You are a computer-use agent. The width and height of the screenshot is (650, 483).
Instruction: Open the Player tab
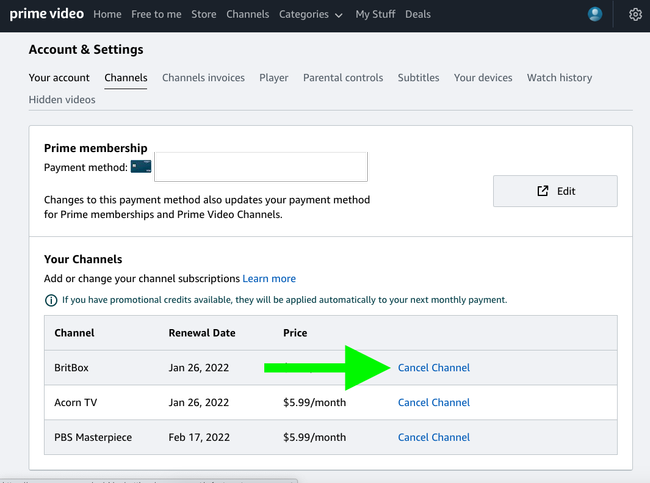[x=274, y=78]
